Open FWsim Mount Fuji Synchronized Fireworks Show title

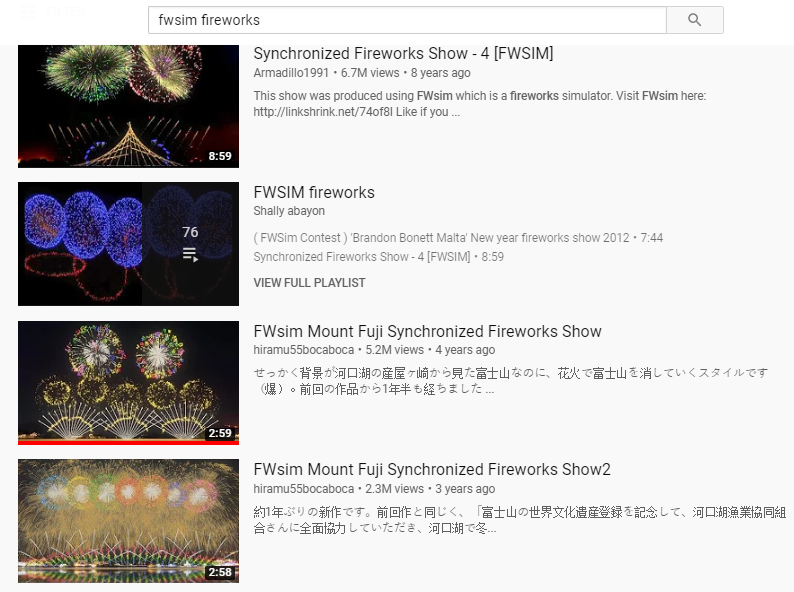427,331
